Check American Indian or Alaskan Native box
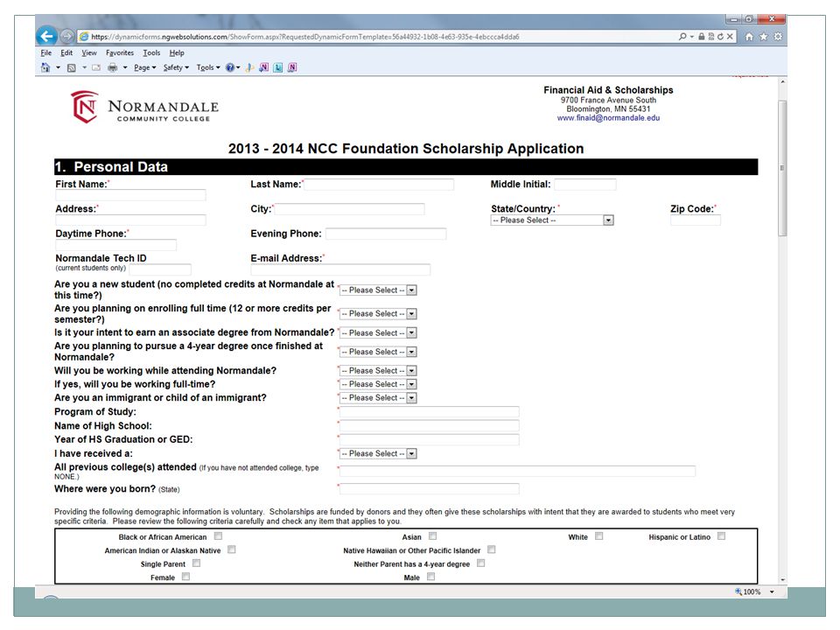Screen dimensions: 840x630 (x=231, y=549)
